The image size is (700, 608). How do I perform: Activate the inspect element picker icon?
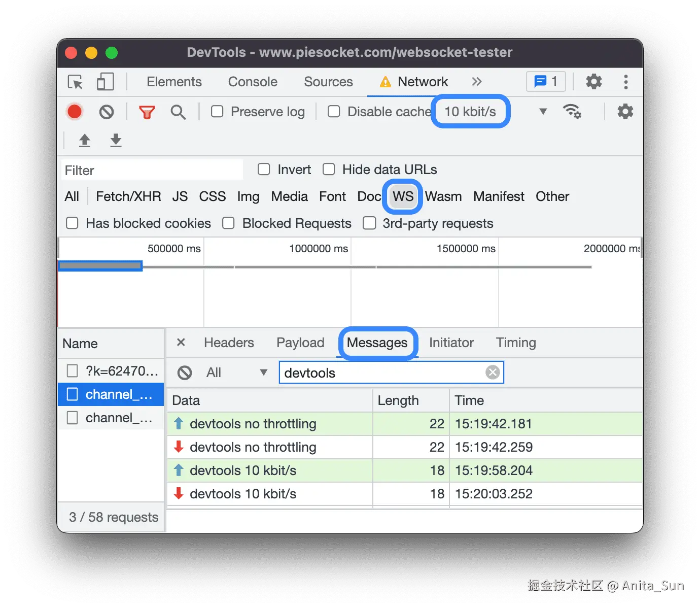coord(75,82)
